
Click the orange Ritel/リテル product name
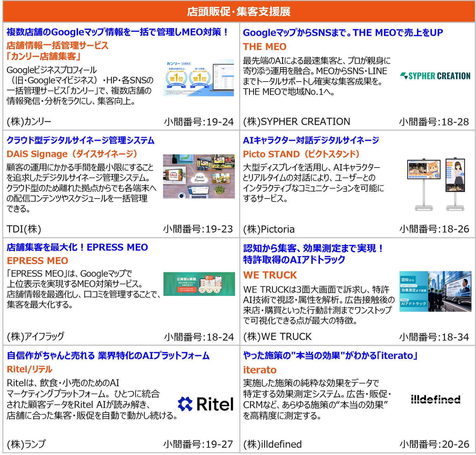pyautogui.click(x=29, y=369)
